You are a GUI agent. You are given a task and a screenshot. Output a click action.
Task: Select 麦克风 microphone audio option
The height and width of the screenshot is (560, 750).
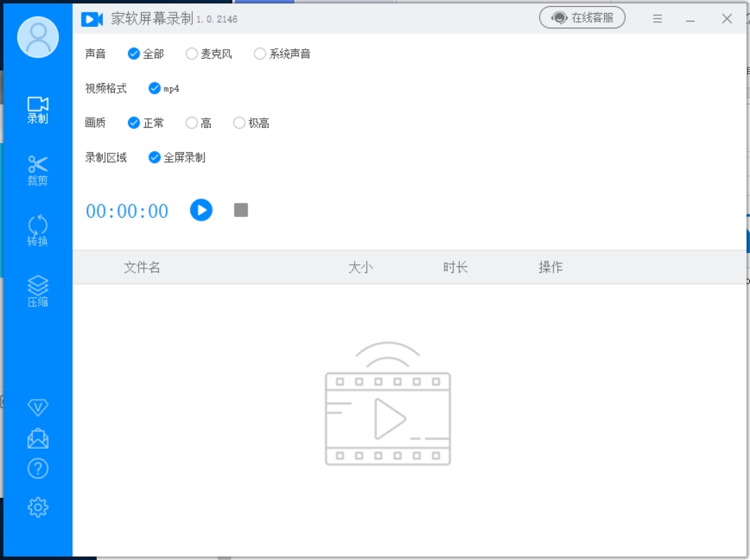click(x=191, y=54)
